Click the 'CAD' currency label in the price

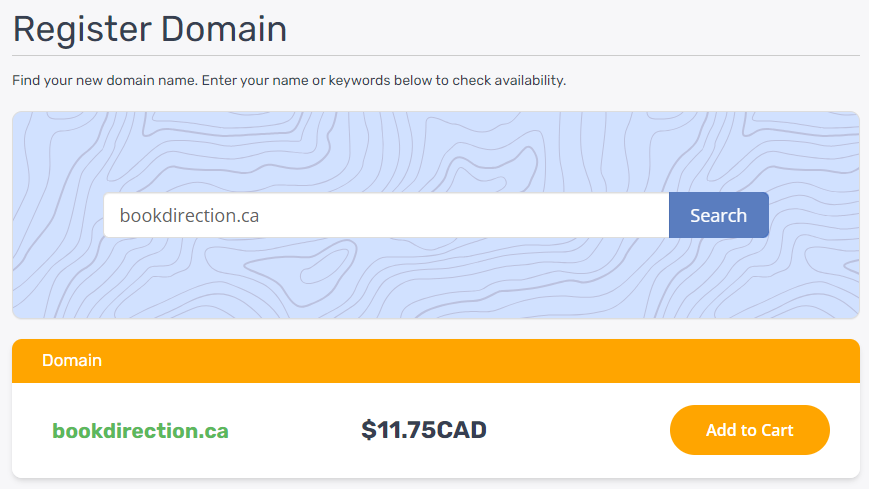tap(462, 430)
